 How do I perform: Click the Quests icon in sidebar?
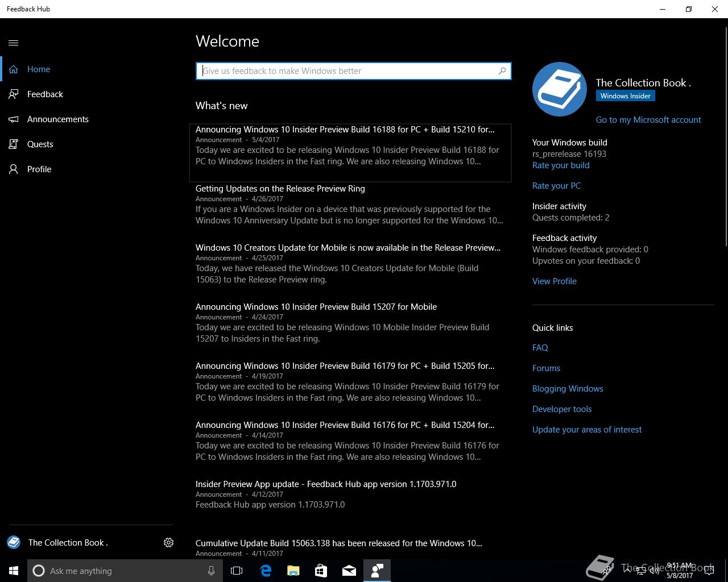point(14,144)
